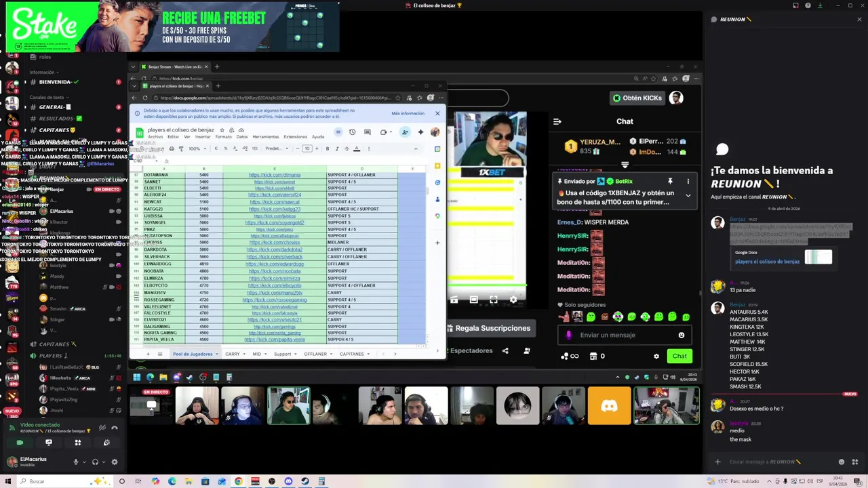Open Datos menu in Sheets
Screen dimensions: 868x488
pyautogui.click(x=242, y=137)
